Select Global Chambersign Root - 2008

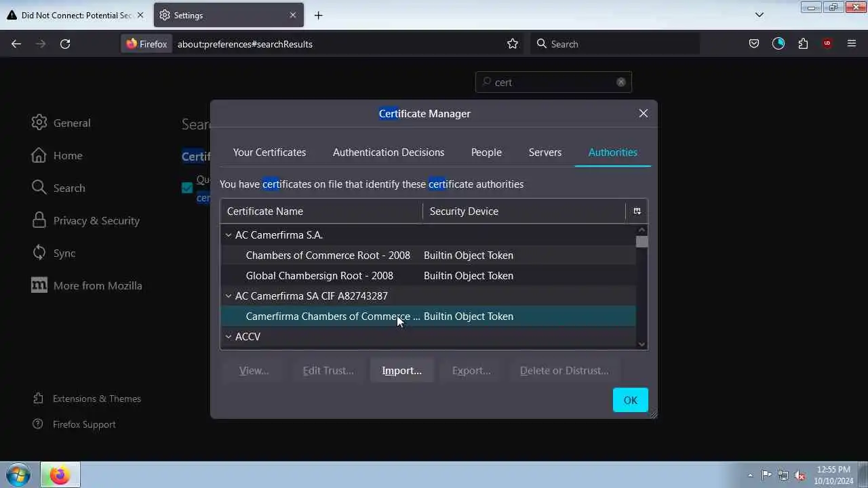pyautogui.click(x=428, y=276)
